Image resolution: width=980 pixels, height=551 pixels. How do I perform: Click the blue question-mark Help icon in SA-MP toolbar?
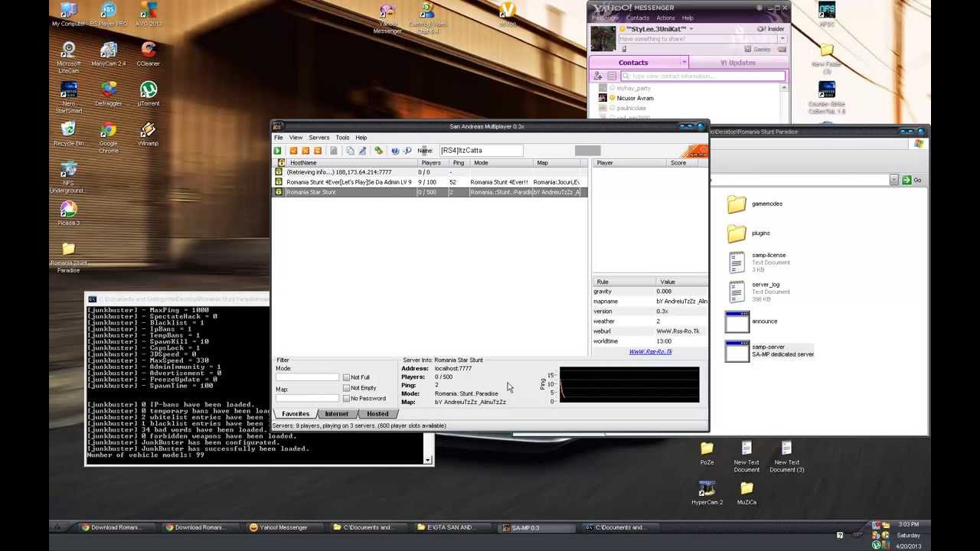tap(395, 151)
